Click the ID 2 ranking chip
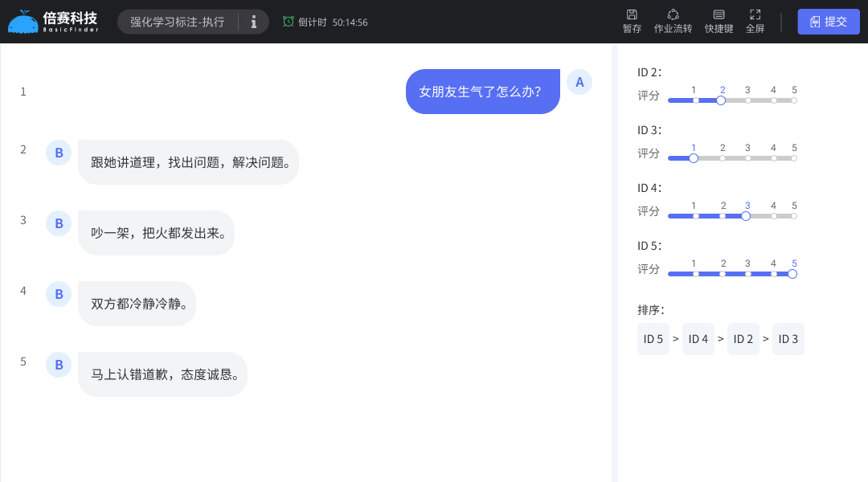This screenshot has width=868, height=482. [x=743, y=339]
